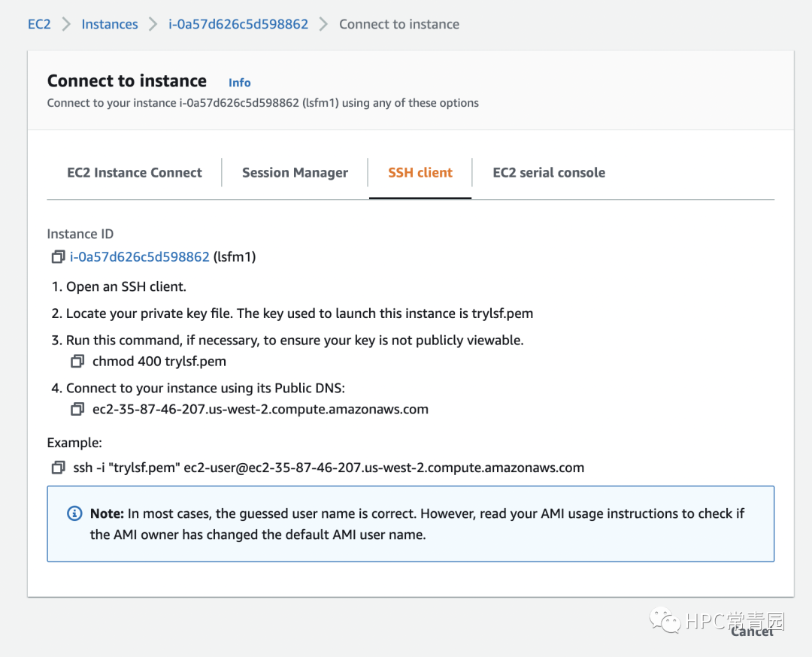Open the instance ID link under Instance ID
812x657 pixels.
coord(140,257)
